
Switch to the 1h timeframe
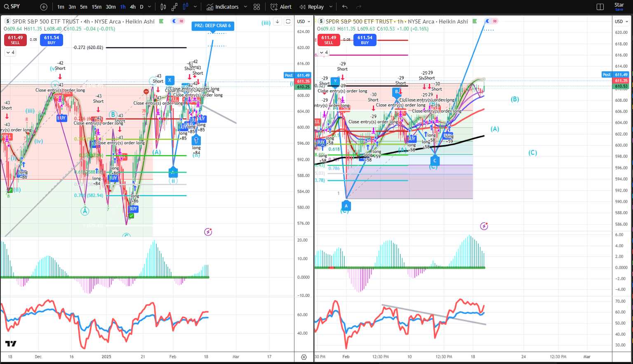[x=123, y=7]
